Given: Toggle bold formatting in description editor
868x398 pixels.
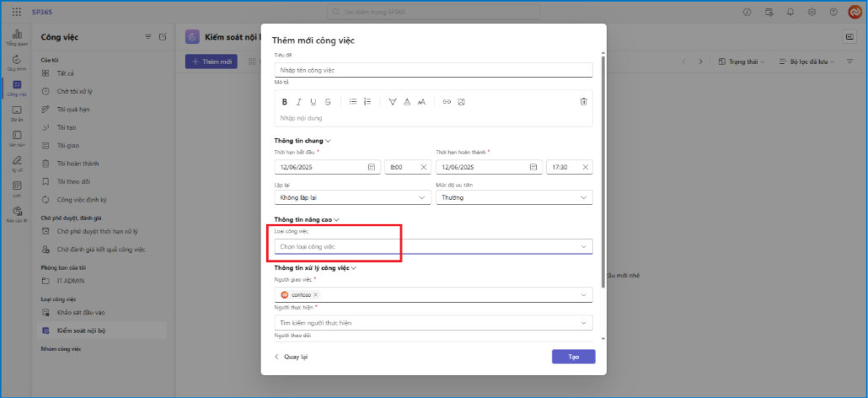Looking at the screenshot, I should point(285,102).
